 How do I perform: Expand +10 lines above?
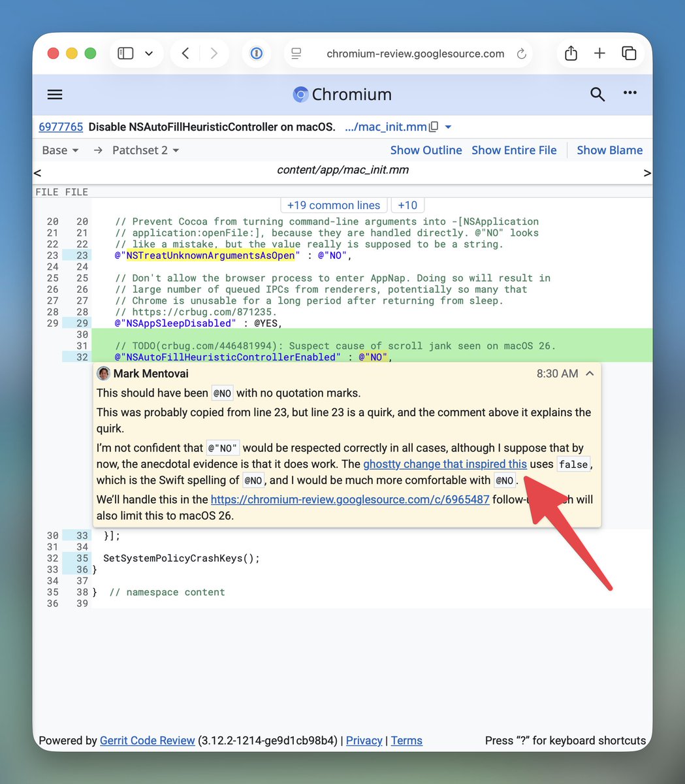coord(407,205)
